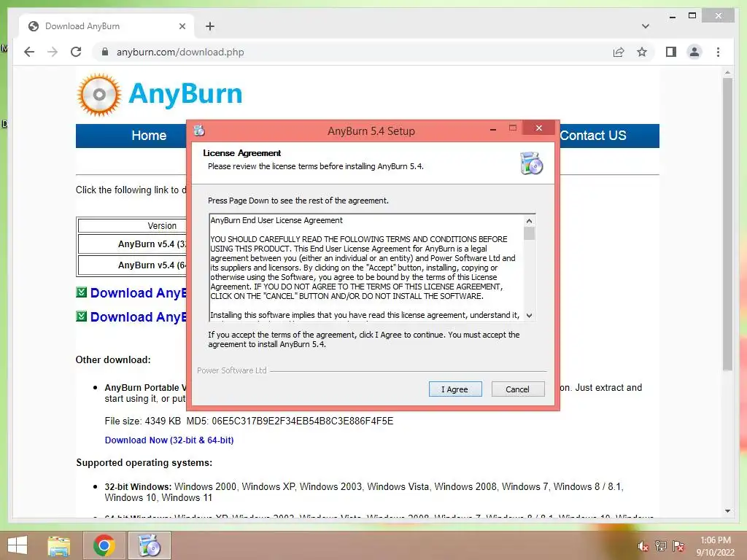
Task: Minimize the AnyBurn 5.4 Setup window
Action: pos(493,129)
